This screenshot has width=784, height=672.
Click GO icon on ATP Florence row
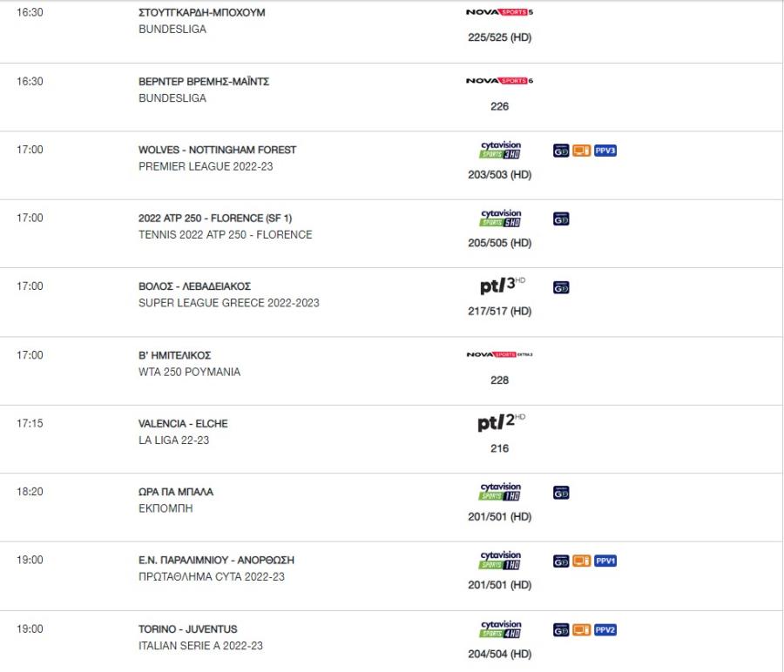(x=561, y=218)
